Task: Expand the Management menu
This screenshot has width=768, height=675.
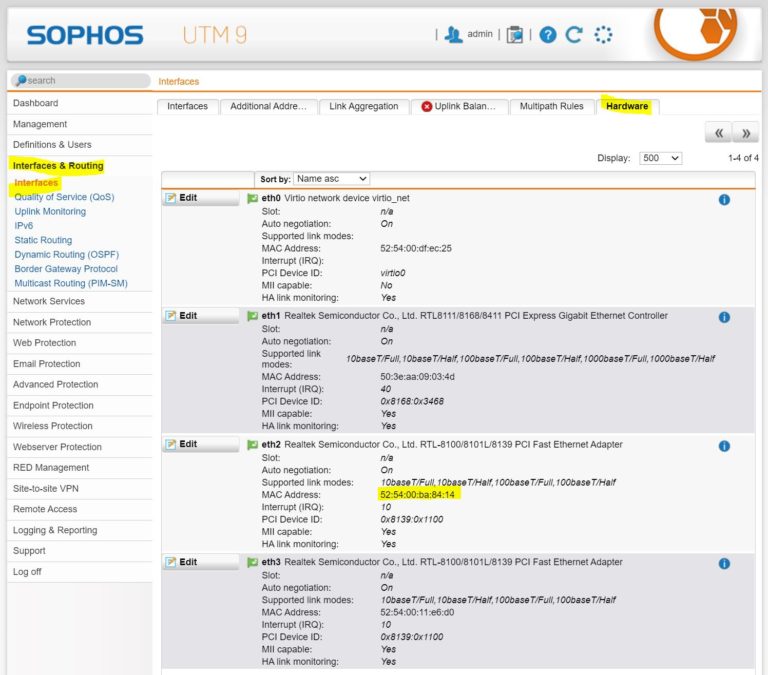Action: pyautogui.click(x=80, y=124)
